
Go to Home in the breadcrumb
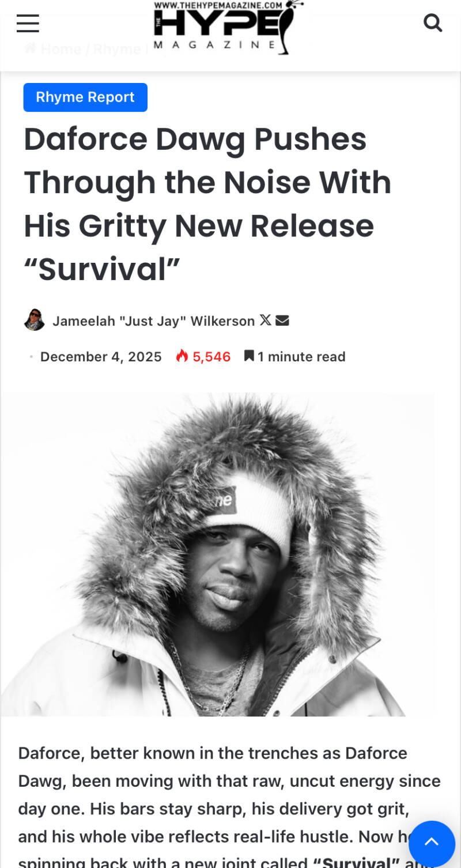coord(60,49)
